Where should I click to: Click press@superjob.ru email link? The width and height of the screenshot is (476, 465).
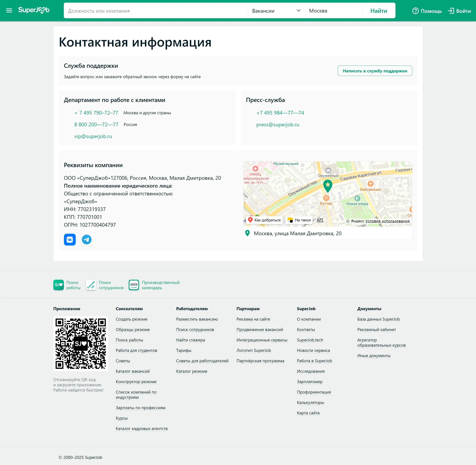pos(278,124)
